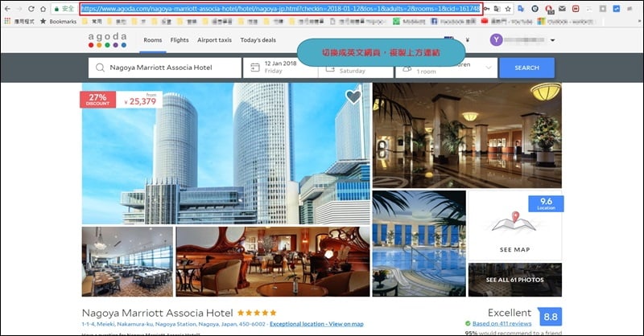644x336 pixels.
Task: Click the mail envelope extension icon
Action: pyautogui.click(x=562, y=9)
